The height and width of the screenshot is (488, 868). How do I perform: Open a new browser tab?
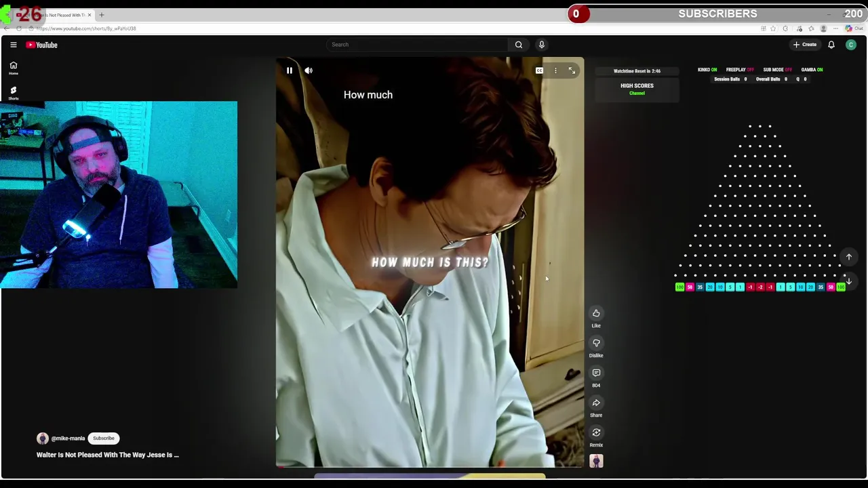102,15
